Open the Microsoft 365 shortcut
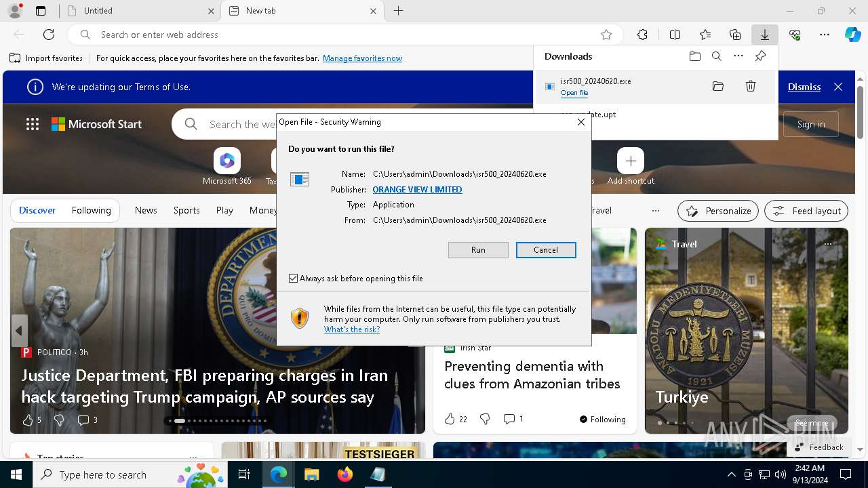This screenshot has width=868, height=488. 227,166
